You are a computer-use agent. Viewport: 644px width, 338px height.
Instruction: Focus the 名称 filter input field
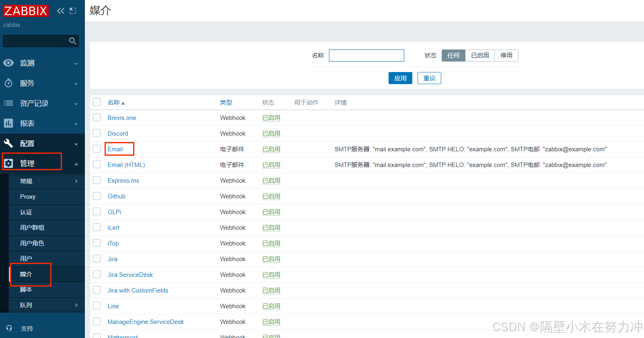point(366,56)
